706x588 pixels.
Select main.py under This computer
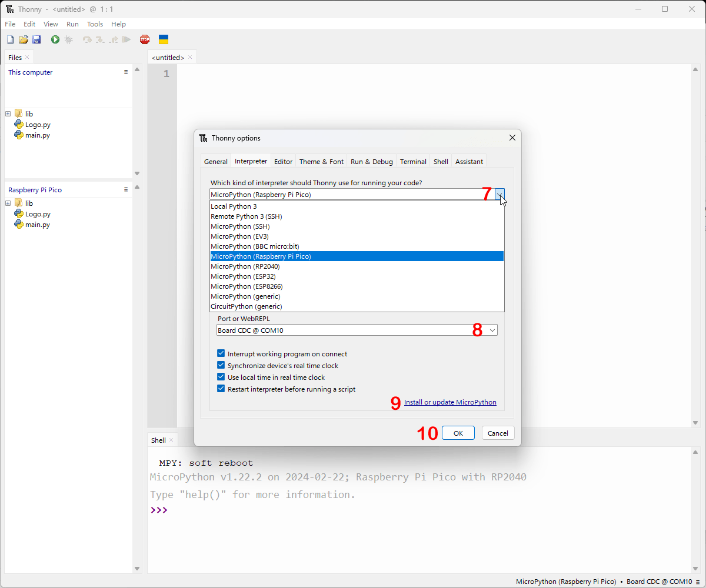tap(36, 135)
